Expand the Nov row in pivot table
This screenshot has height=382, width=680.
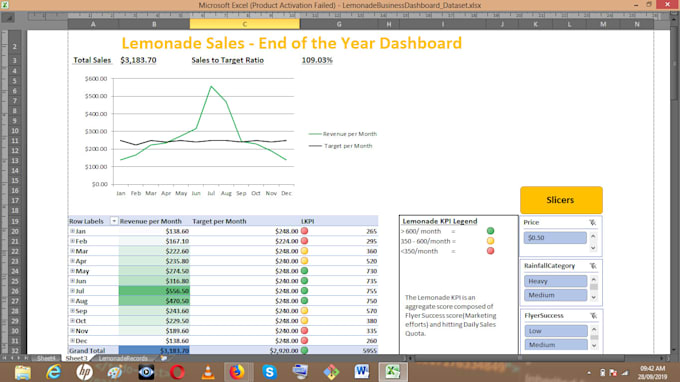coord(72,331)
